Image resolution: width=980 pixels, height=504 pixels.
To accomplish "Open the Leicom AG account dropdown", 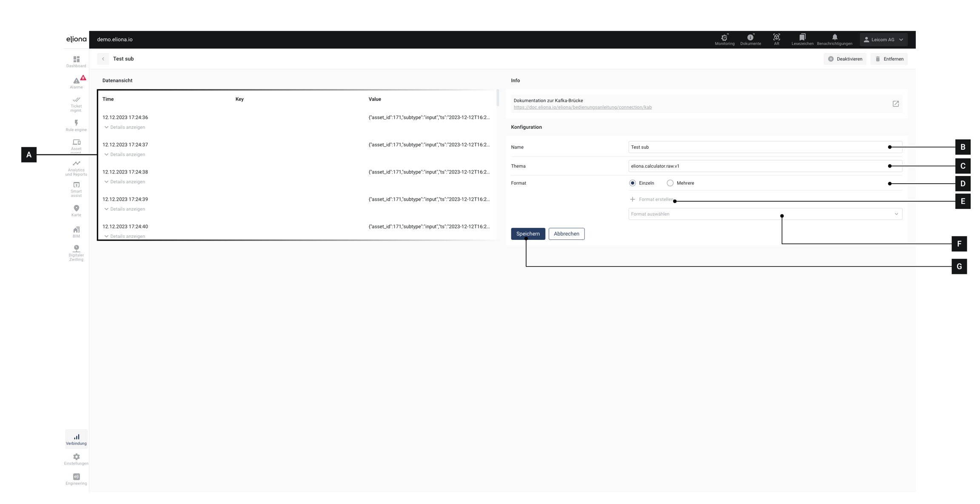I will pyautogui.click(x=883, y=40).
